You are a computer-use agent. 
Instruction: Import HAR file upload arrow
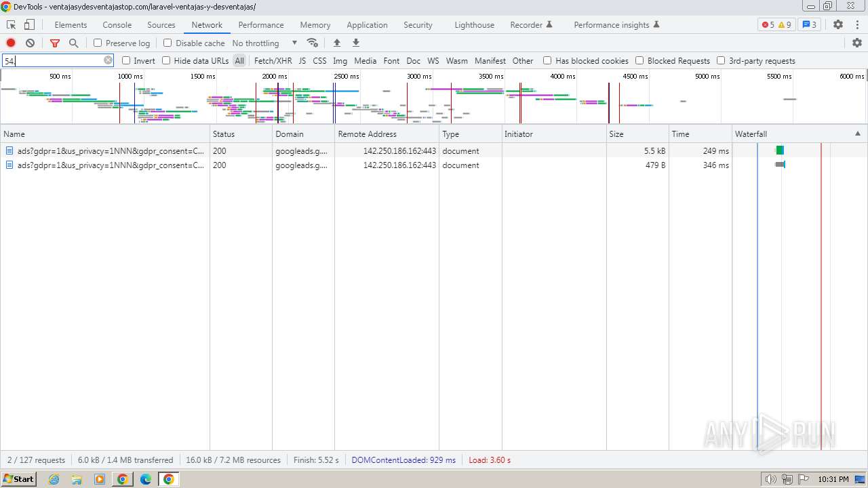(337, 43)
